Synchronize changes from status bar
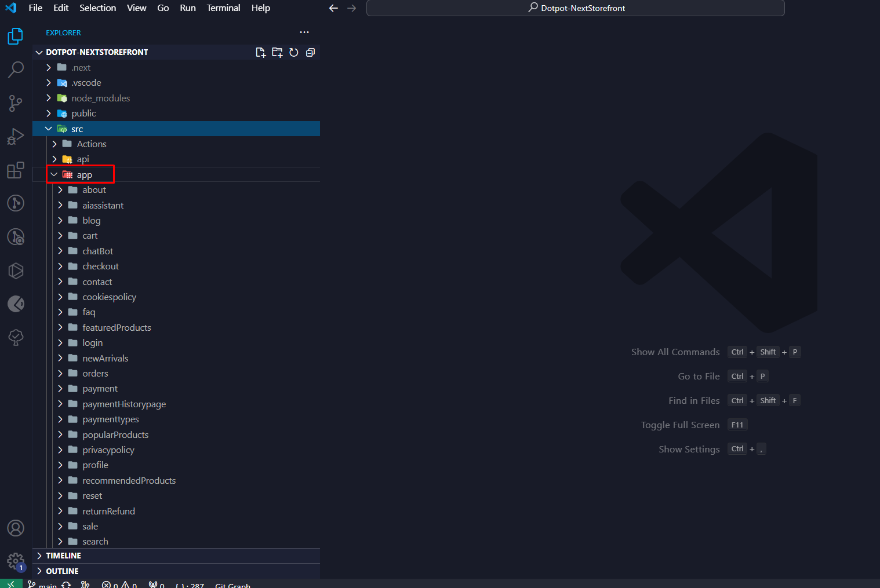The height and width of the screenshot is (588, 880). [66, 585]
